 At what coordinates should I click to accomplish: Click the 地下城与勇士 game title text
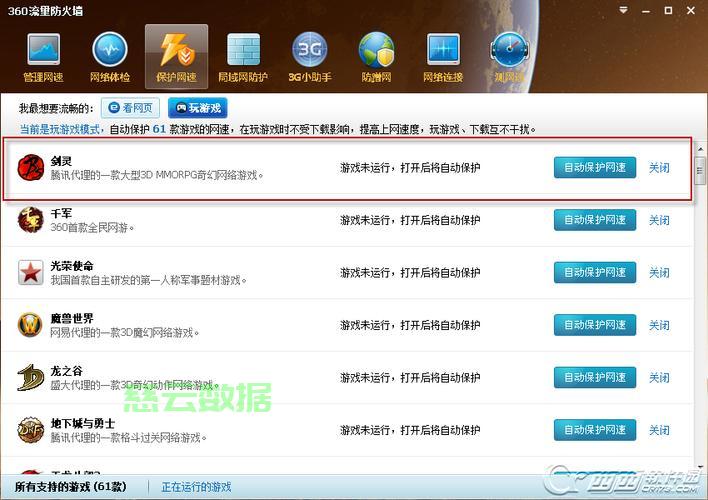[x=83, y=423]
